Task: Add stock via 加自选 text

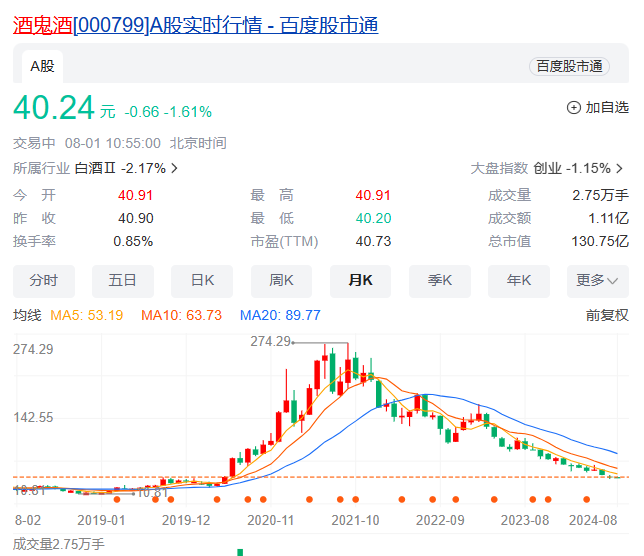Action: pos(607,108)
